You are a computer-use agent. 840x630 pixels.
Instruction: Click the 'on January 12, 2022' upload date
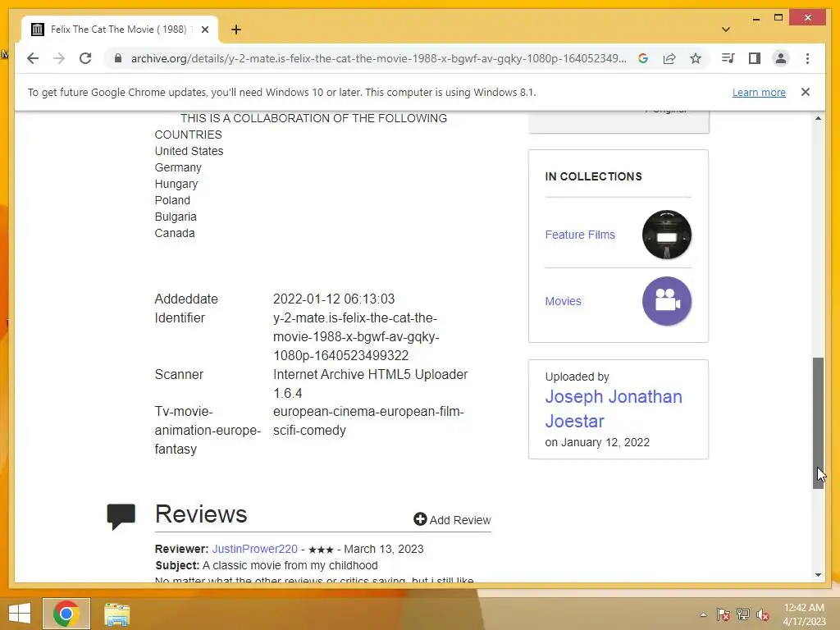pos(597,442)
